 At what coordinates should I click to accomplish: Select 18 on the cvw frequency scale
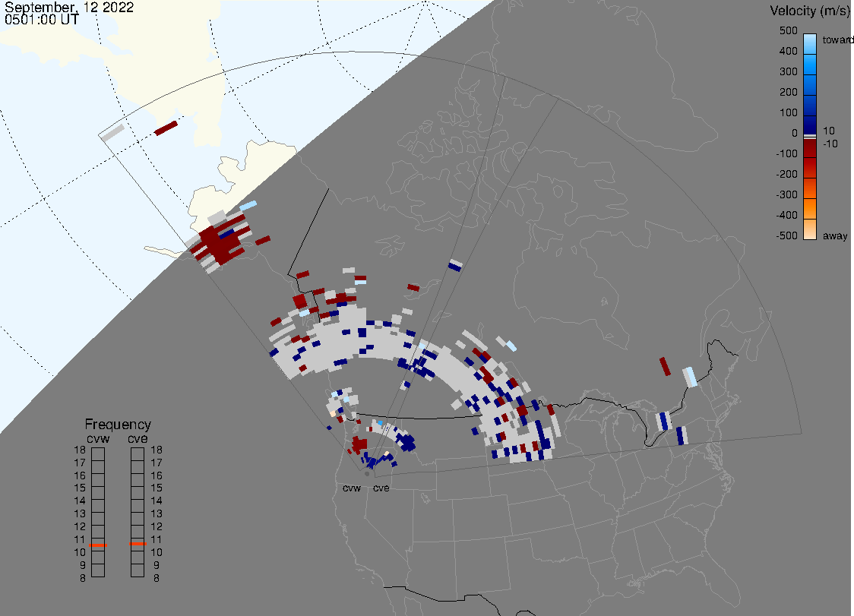pos(80,450)
